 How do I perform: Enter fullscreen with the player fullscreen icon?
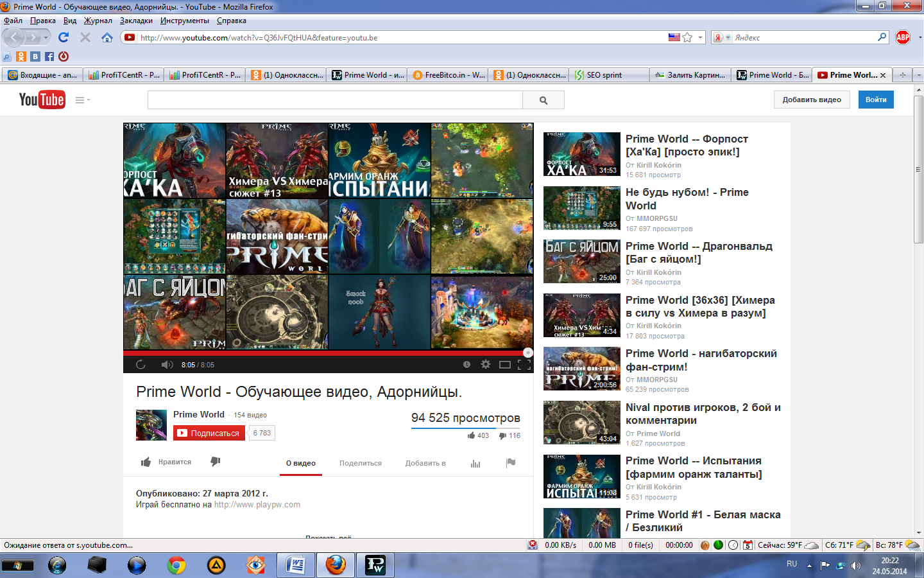[x=524, y=365]
